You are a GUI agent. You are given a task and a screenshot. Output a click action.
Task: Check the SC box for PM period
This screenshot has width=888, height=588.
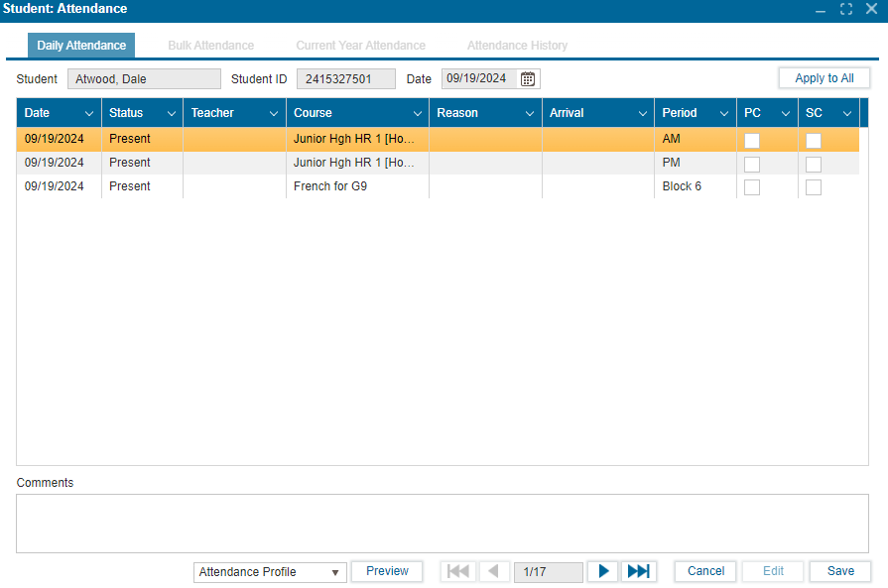pos(814,164)
